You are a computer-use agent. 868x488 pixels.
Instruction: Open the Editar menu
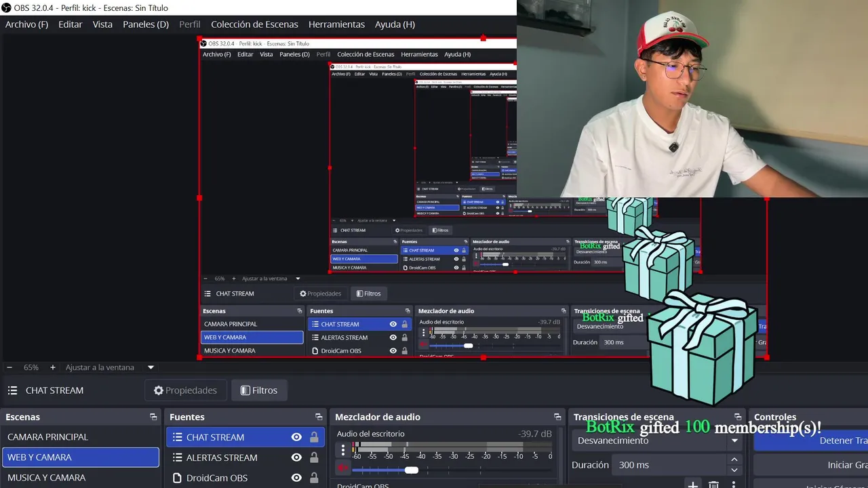point(71,24)
